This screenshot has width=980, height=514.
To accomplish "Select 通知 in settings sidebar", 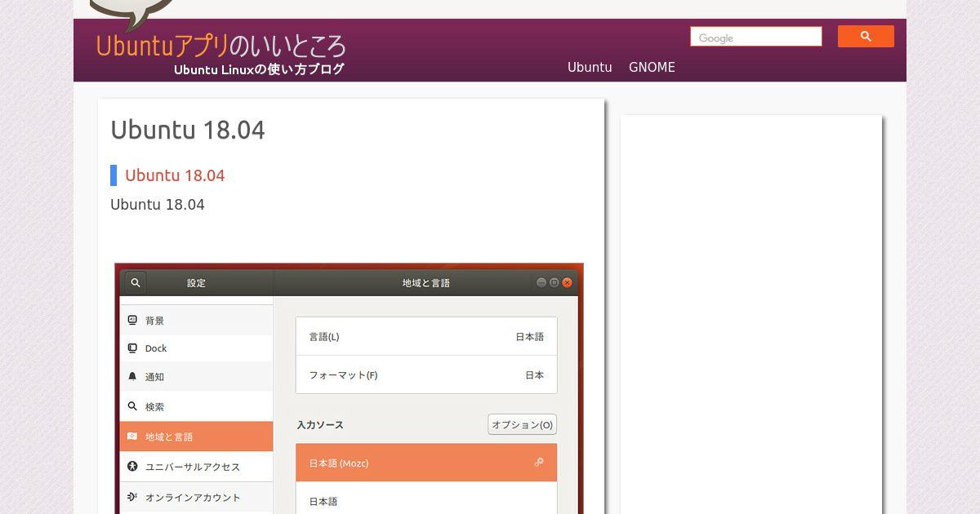I will click(196, 377).
